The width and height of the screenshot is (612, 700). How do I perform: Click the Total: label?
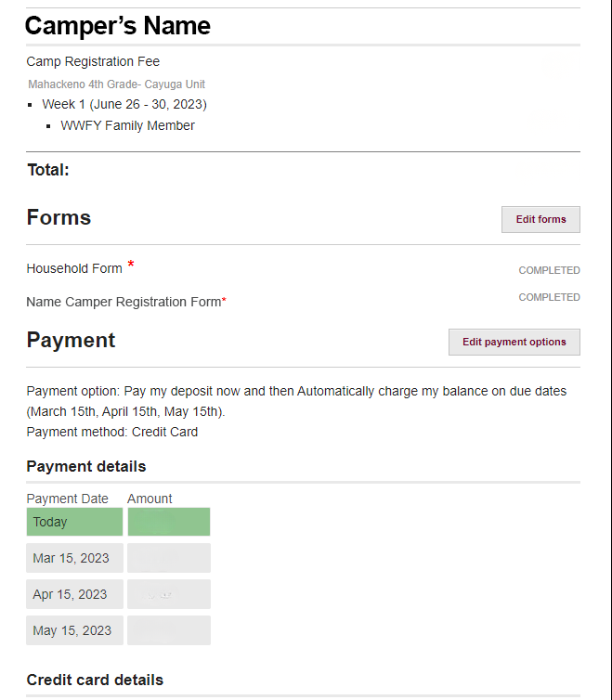tap(48, 170)
